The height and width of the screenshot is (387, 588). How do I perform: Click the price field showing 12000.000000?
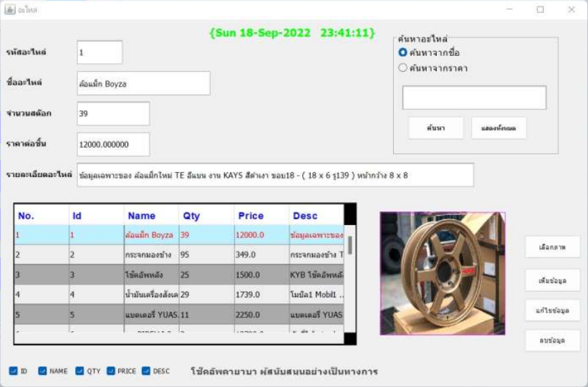point(113,145)
